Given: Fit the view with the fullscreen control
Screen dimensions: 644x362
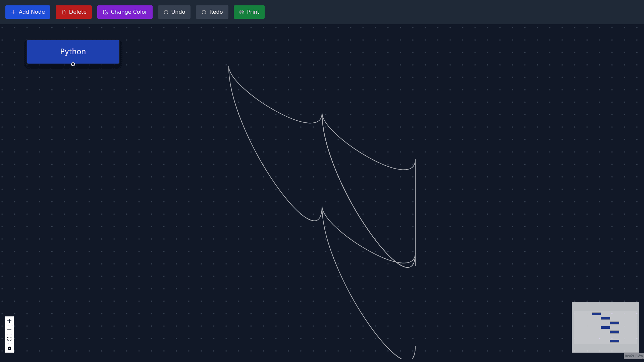Looking at the screenshot, I should point(9,339).
